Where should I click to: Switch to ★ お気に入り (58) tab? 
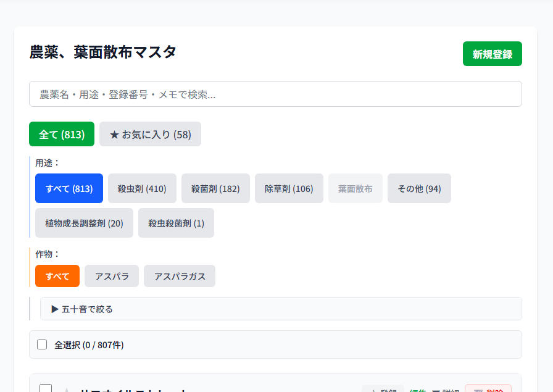coord(150,134)
